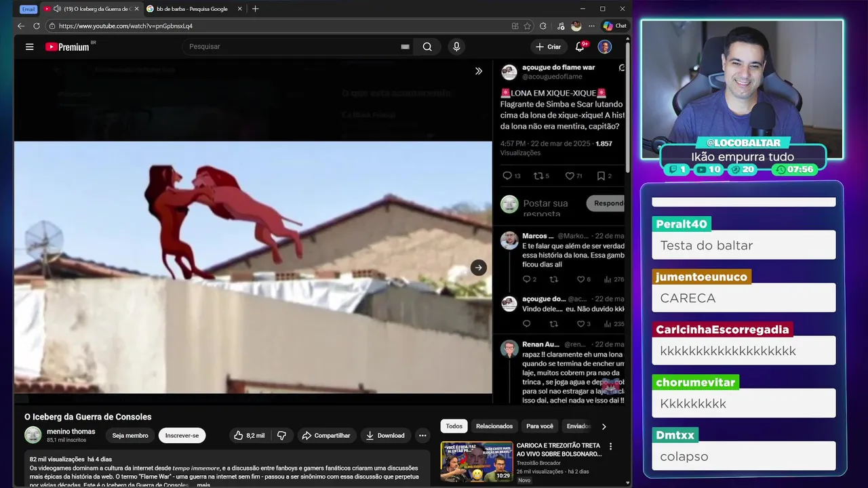Click the Inscrever-se subscribe button
The width and height of the screenshot is (868, 488).
182,436
